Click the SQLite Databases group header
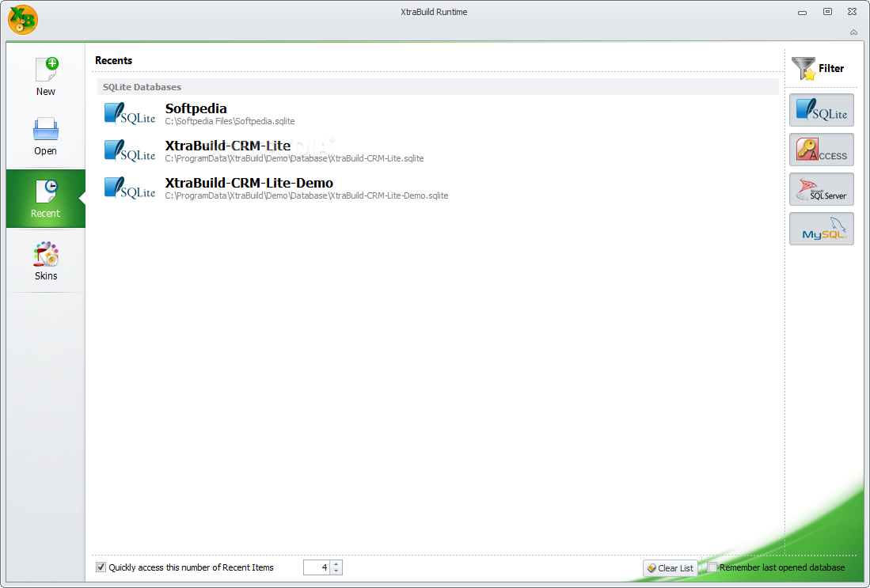The height and width of the screenshot is (588, 870). click(438, 87)
